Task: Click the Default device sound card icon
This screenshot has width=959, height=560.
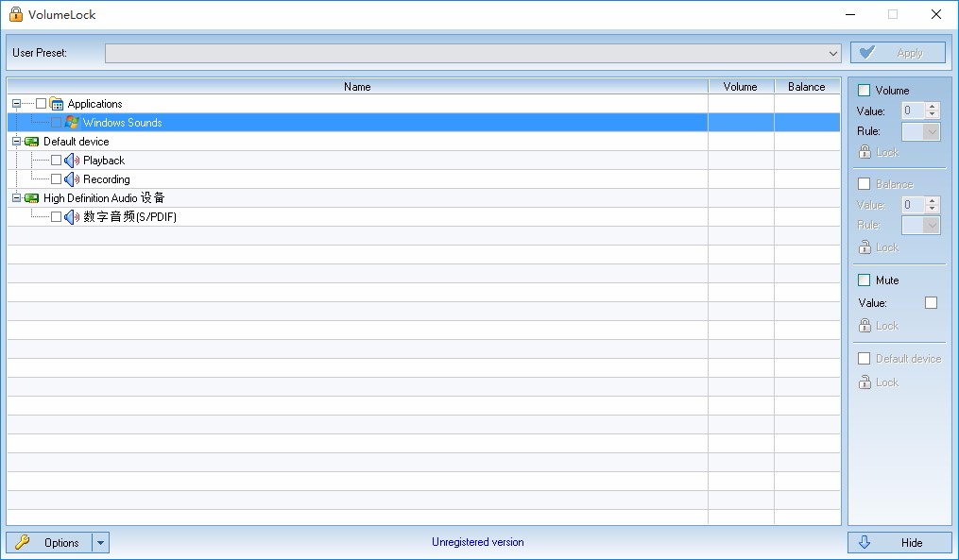Action: (x=31, y=142)
